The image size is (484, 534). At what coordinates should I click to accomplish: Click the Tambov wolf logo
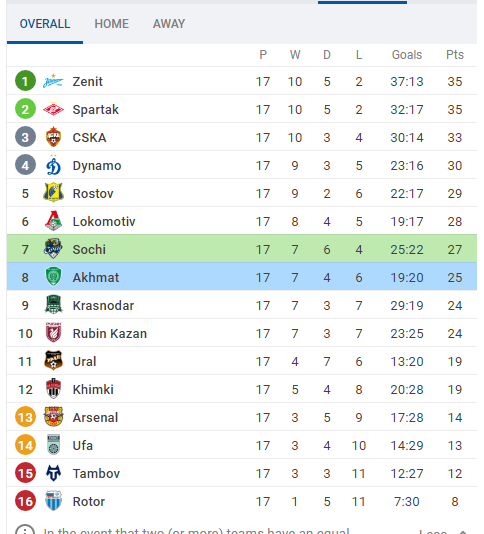point(53,473)
